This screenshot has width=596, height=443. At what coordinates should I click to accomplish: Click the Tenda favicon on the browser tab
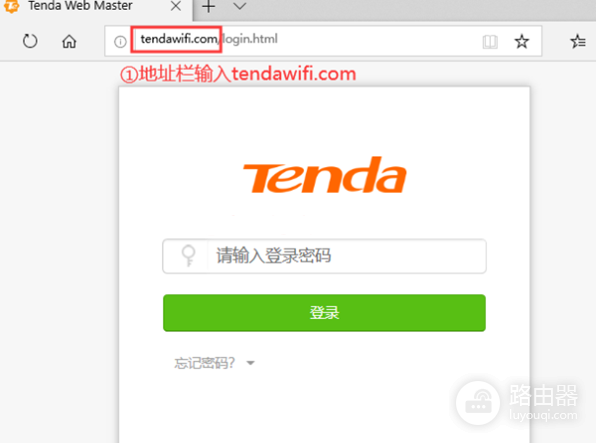(x=11, y=6)
